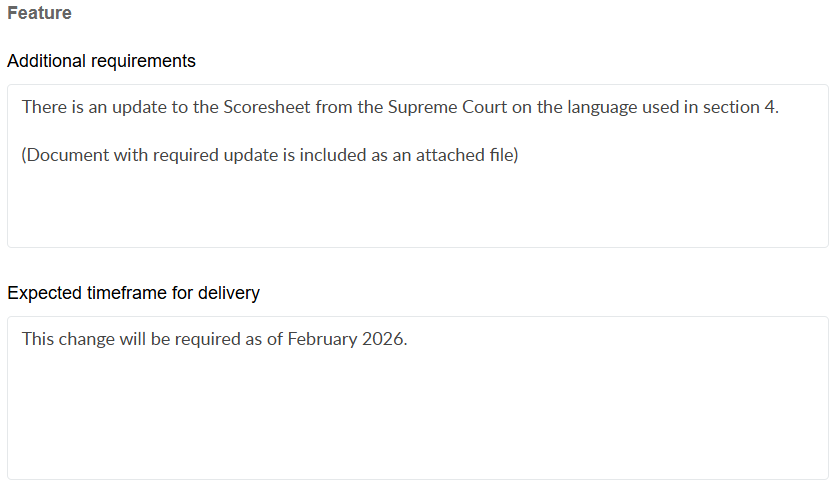Click the Feature section heading
837x488 pixels.
[x=39, y=14]
